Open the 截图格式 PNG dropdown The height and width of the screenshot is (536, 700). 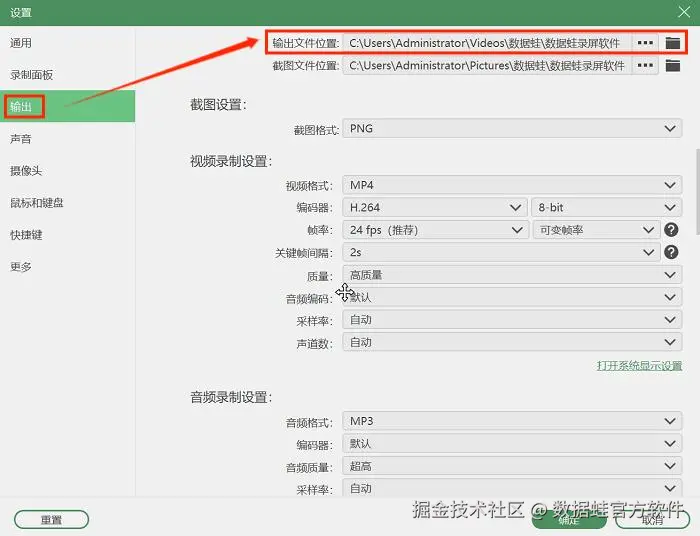pos(512,129)
